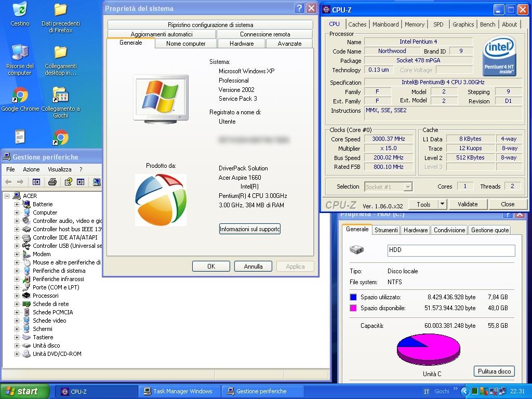Expand the Batterie tree node
Screen dimensions: 532x399
pyautogui.click(x=17, y=204)
